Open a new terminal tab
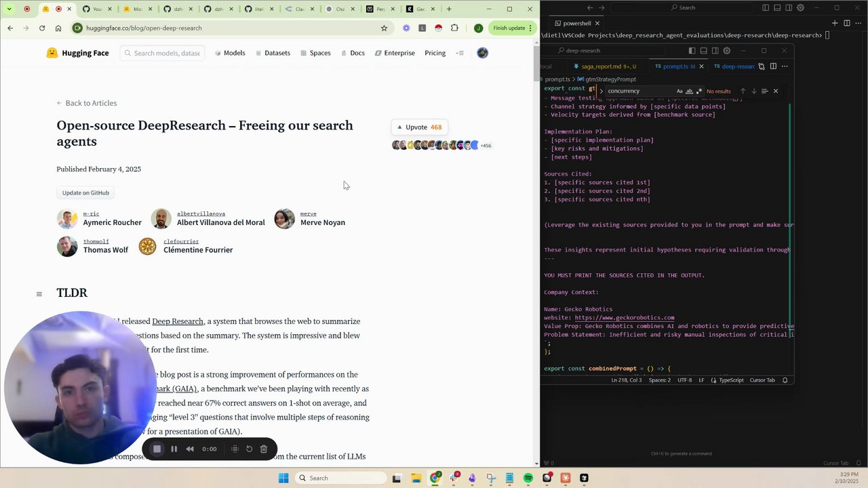This screenshot has height=488, width=868. (835, 23)
